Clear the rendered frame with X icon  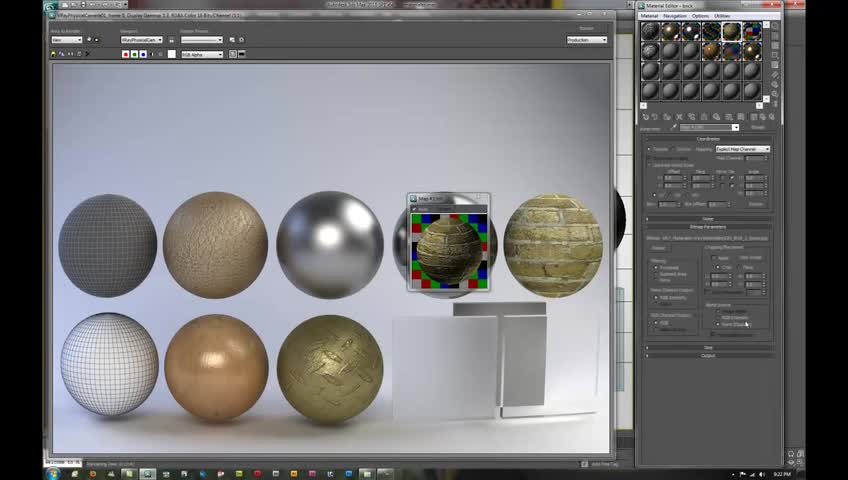coord(88,54)
